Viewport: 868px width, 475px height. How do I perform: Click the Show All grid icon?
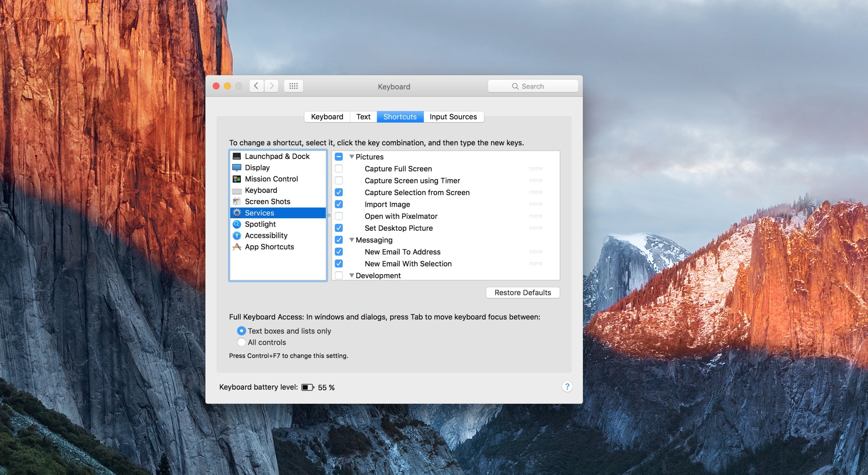[293, 86]
